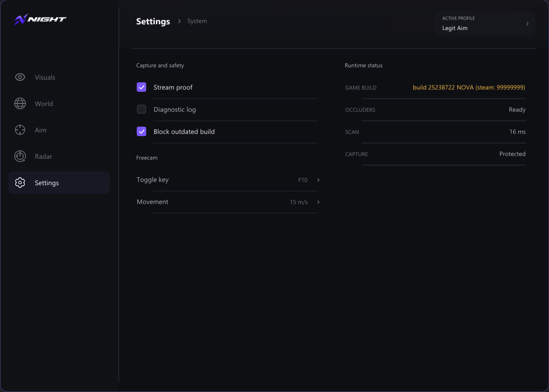Click the Ready status value
Viewport: 549px width, 392px height.
[x=517, y=110]
